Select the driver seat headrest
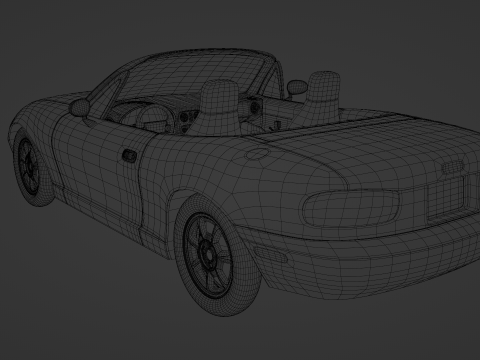 click(219, 97)
